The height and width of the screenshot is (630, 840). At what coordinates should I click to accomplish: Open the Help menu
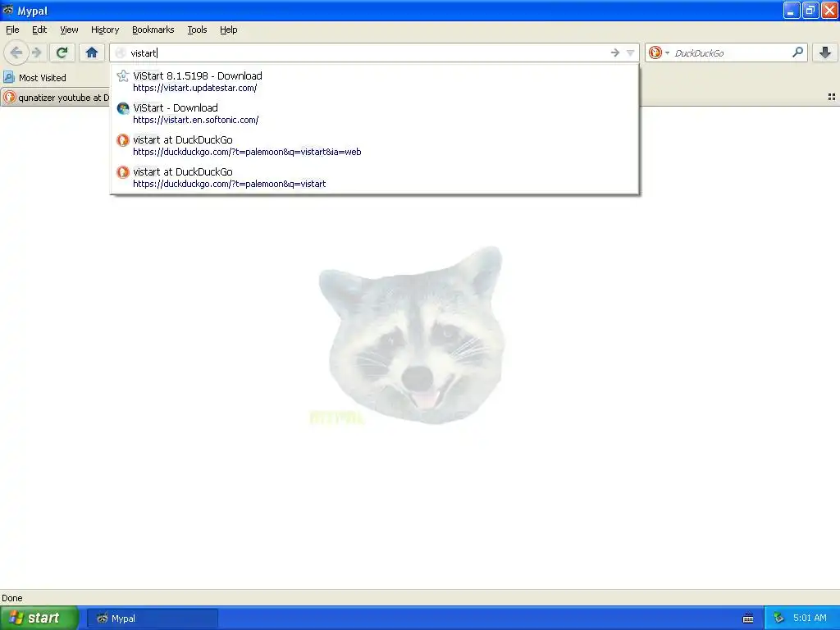coord(229,30)
